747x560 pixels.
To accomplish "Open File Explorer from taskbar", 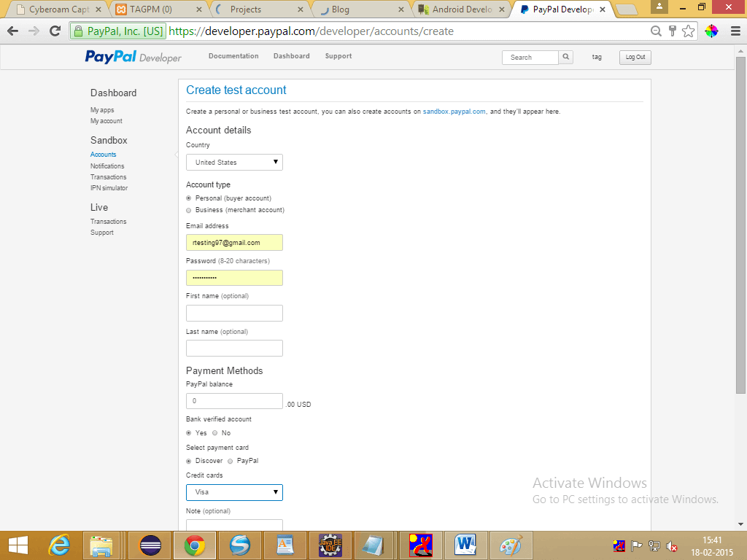I will click(101, 545).
